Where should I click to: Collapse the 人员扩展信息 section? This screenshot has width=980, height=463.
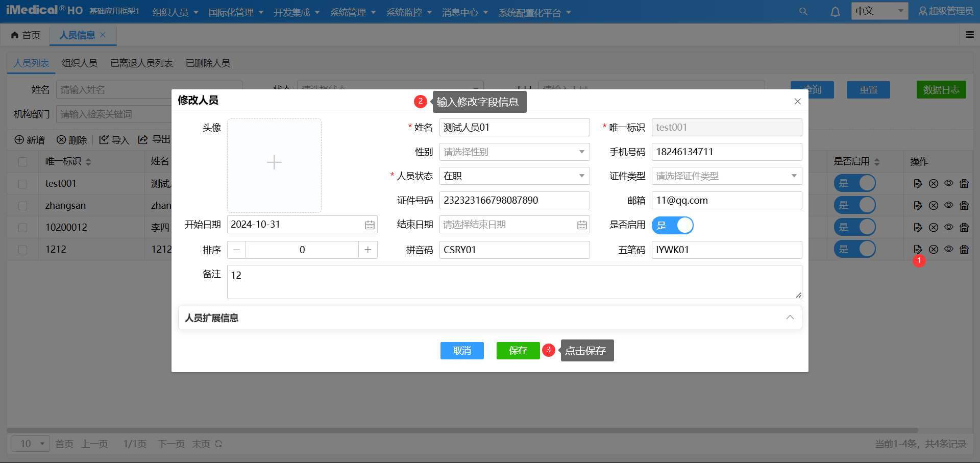(x=790, y=317)
